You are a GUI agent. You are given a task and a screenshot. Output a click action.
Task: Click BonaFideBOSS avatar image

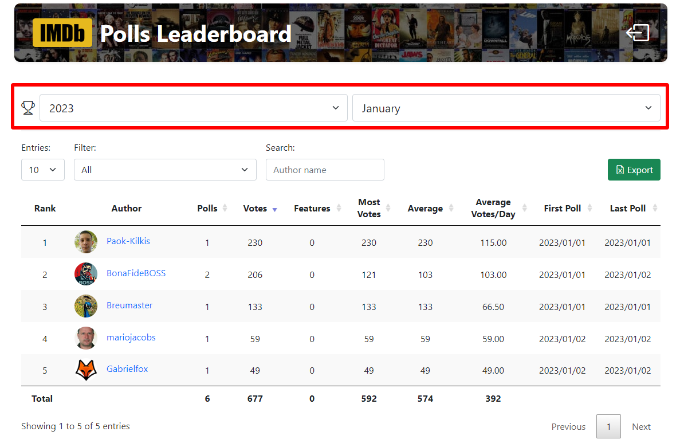coord(85,274)
